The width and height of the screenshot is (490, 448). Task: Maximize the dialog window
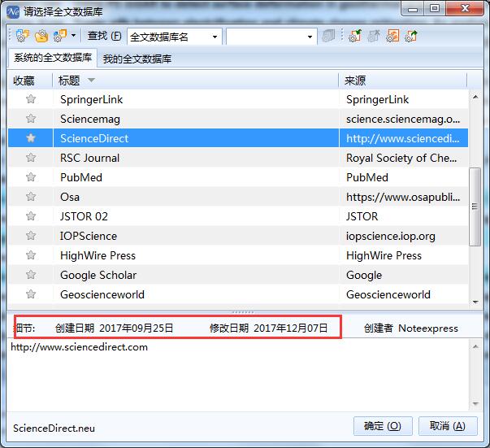coord(435,8)
